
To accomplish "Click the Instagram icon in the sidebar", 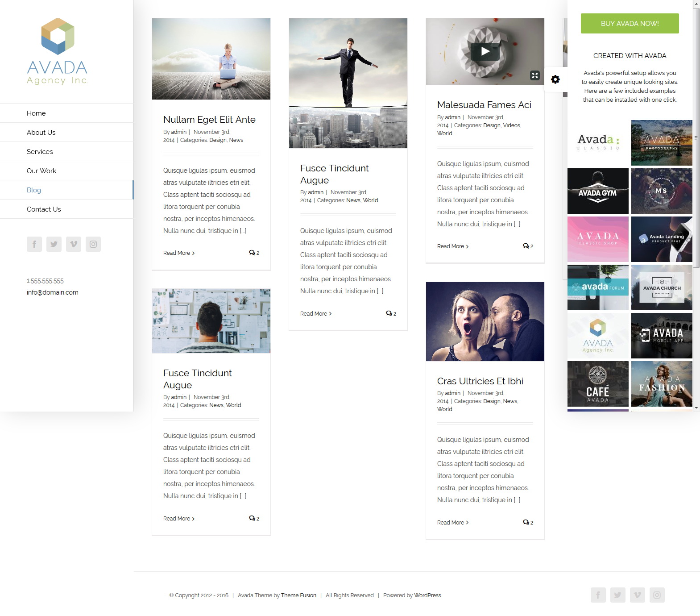I will point(93,244).
